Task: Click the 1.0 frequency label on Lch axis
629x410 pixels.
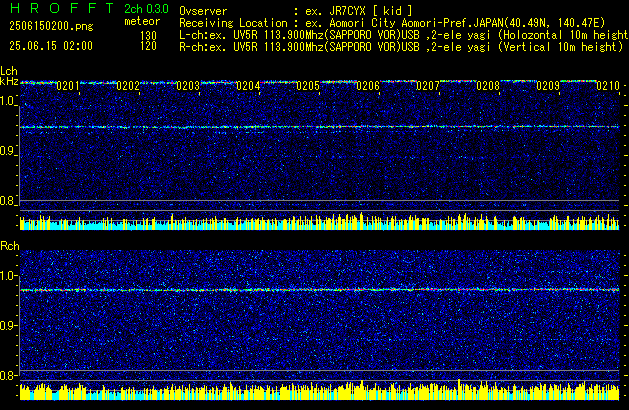Action: [x=8, y=101]
